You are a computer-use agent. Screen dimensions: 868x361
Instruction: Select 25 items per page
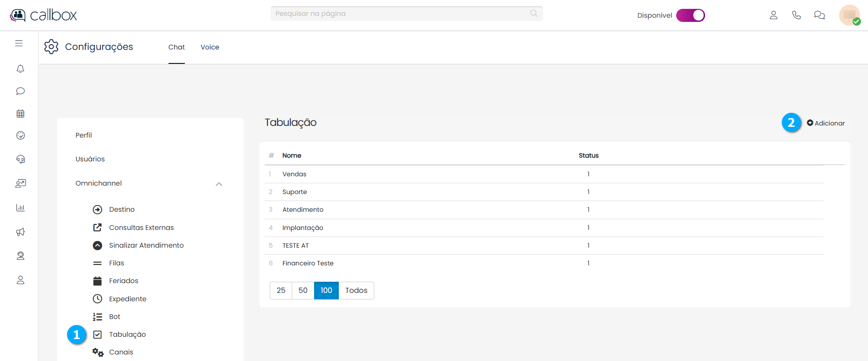280,291
